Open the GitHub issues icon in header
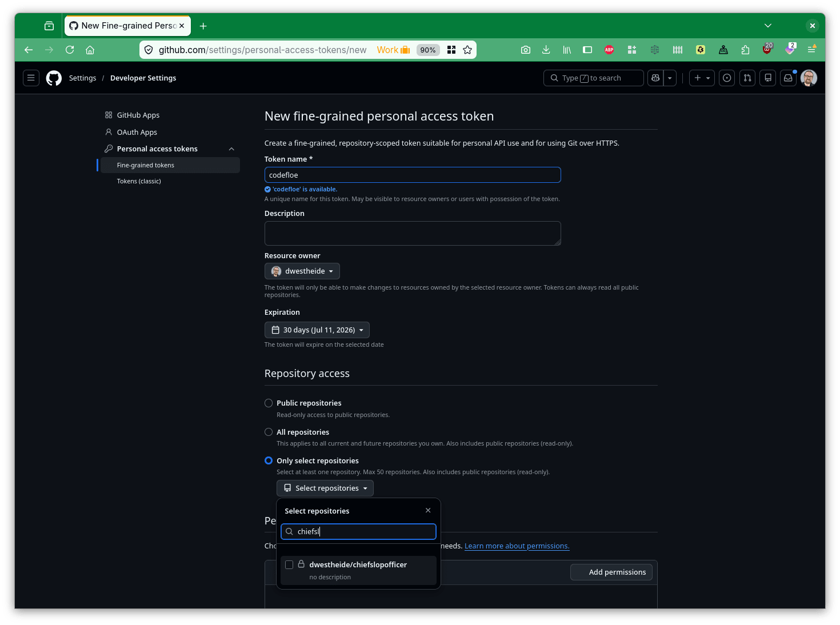This screenshot has height=625, width=840. (x=727, y=78)
